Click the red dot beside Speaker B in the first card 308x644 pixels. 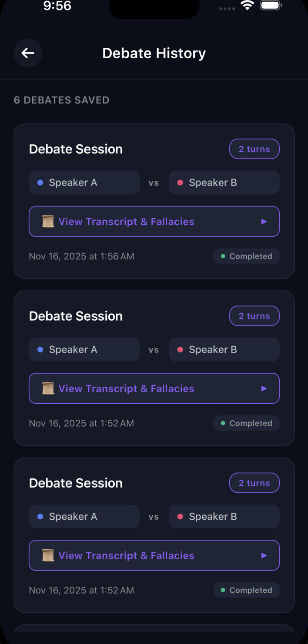point(180,183)
